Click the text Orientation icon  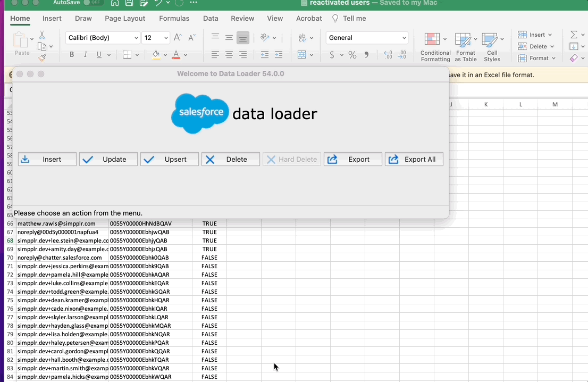[265, 37]
